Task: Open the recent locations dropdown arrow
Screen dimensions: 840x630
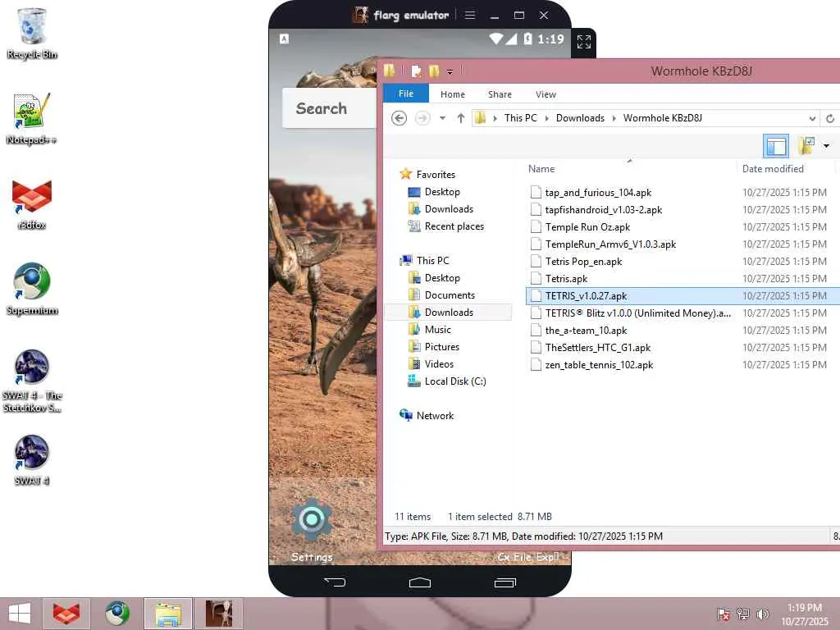Action: 442,118
